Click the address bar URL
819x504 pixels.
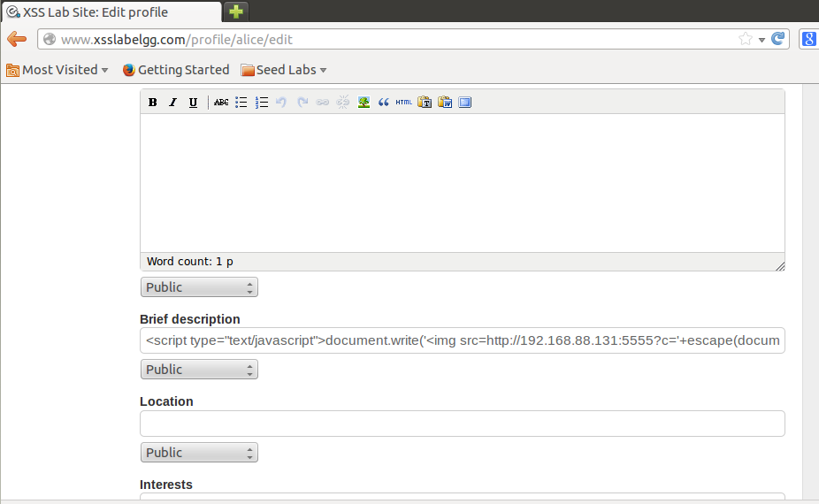[x=177, y=40]
